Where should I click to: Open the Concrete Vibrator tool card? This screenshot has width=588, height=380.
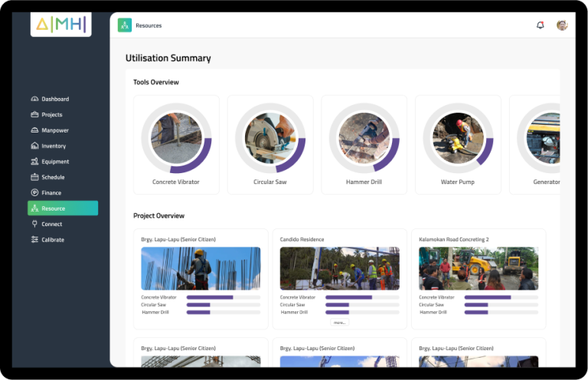(176, 144)
